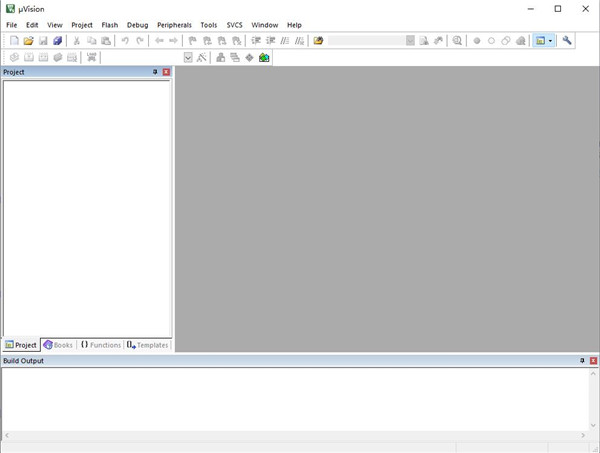
Task: Toggle auto-hide pin on Build Output panel
Action: (582, 360)
